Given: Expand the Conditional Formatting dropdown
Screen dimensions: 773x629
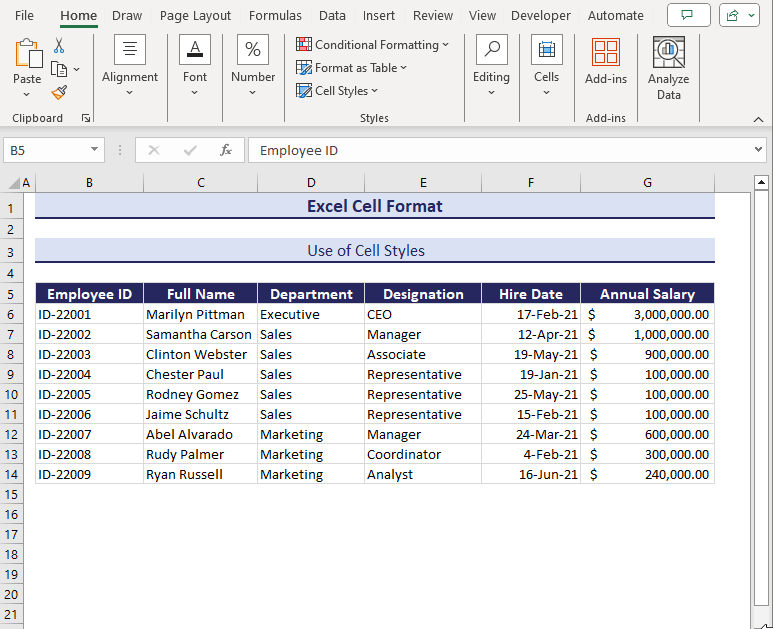Looking at the screenshot, I should pos(372,45).
